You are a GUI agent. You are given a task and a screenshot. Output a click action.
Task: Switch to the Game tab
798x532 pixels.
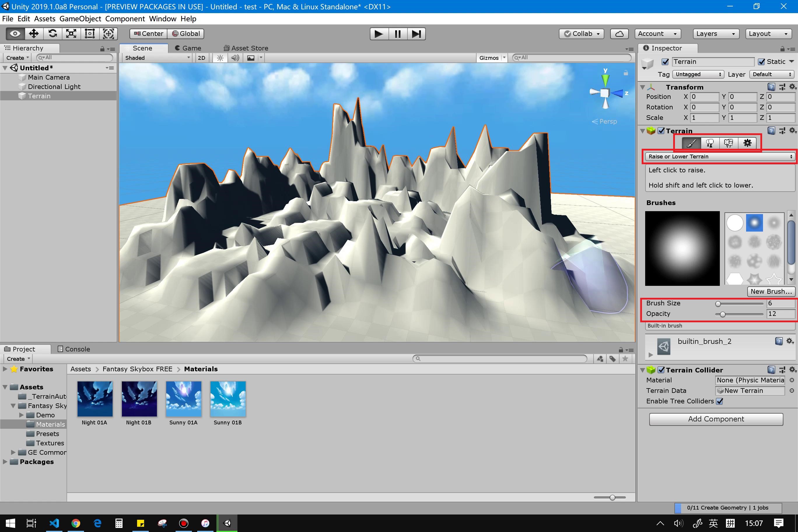coord(188,48)
